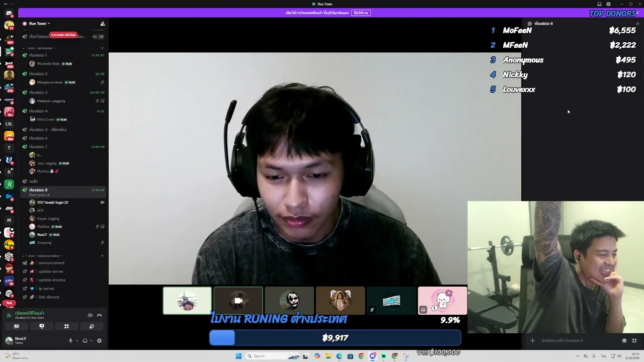This screenshot has height=362, width=644.
Task: Open the ip-server channel
Action: (x=63, y=289)
